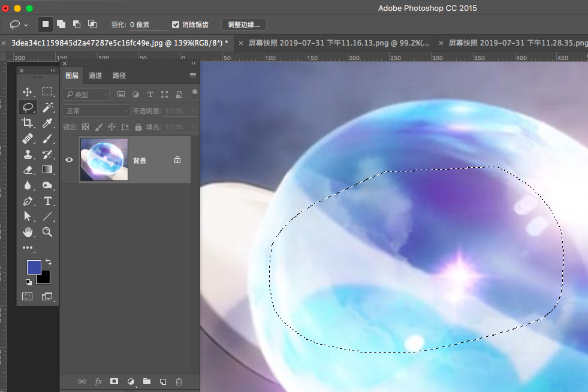
Task: Change the screen mode
Action: pos(47,297)
